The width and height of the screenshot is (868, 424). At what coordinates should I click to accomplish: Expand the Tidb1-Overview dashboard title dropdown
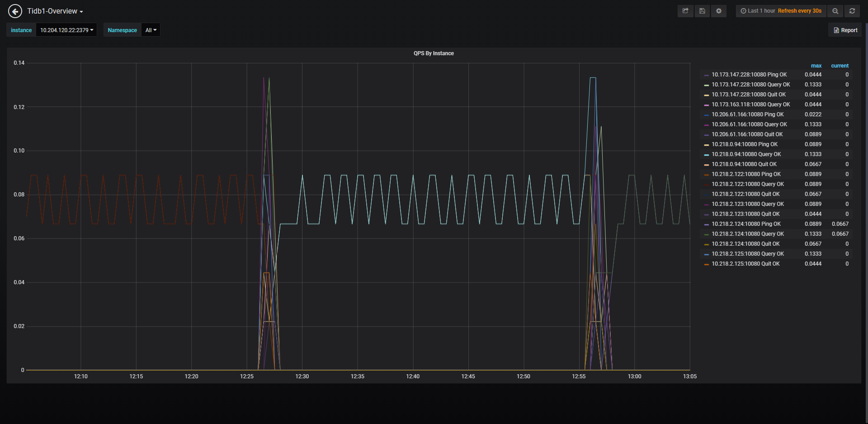[x=55, y=11]
